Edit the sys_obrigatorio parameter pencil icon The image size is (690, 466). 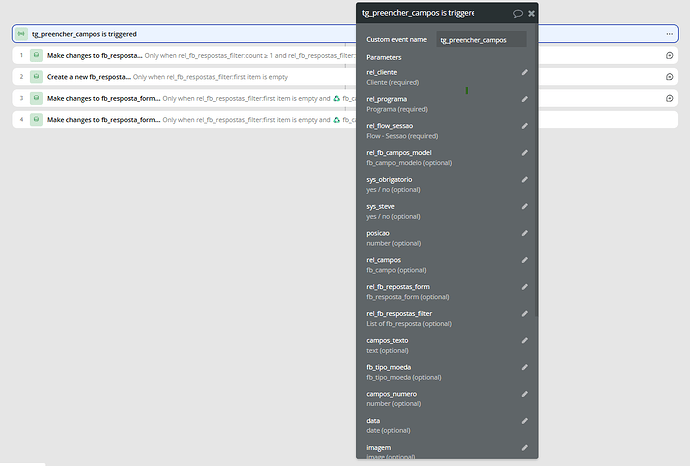[x=525, y=180]
